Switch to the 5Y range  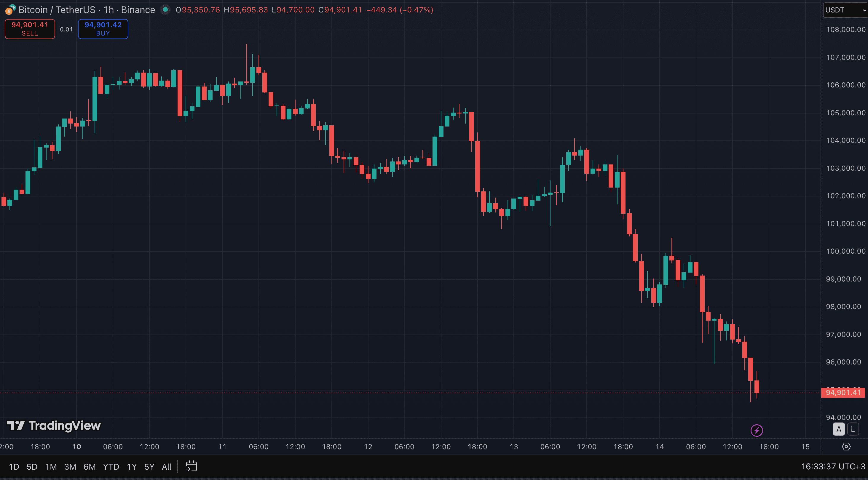[149, 467]
